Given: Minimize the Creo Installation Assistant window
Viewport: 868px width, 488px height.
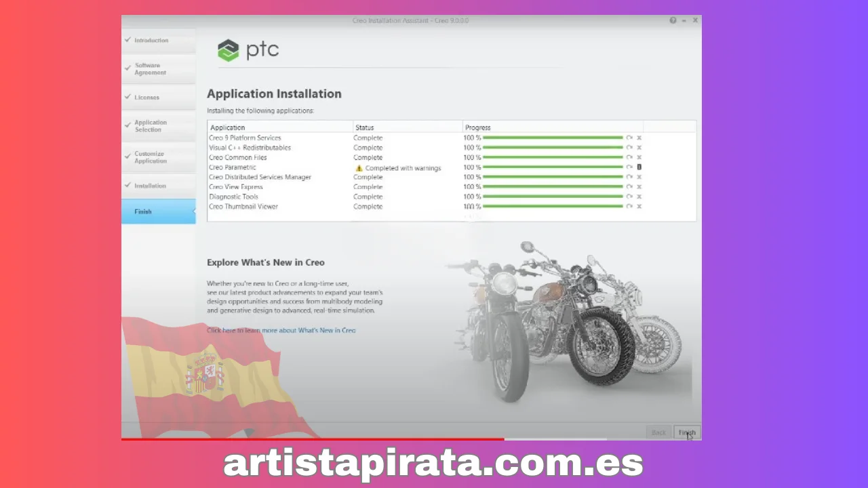Looking at the screenshot, I should tap(684, 20).
